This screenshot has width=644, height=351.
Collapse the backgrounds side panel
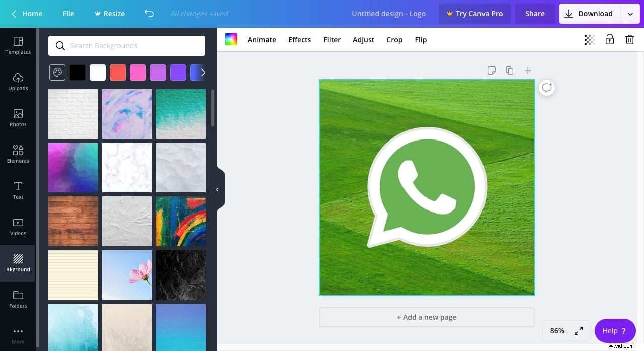pos(217,189)
